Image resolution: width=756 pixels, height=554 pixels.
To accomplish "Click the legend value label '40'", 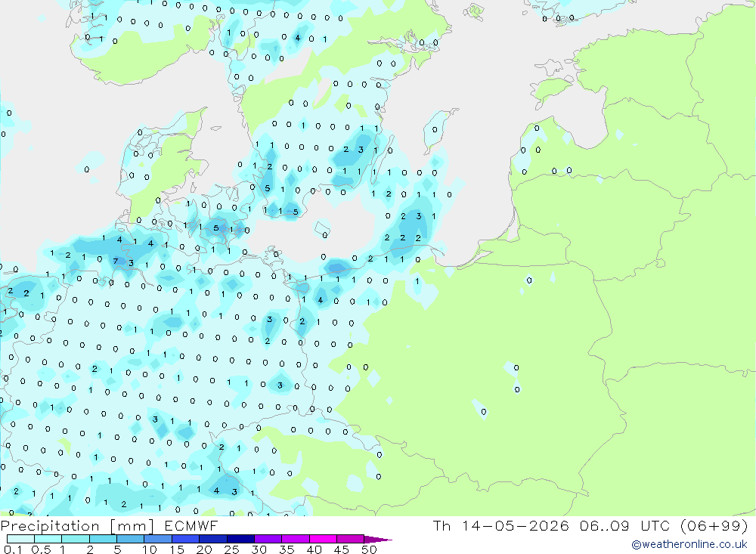I will pyautogui.click(x=314, y=549).
